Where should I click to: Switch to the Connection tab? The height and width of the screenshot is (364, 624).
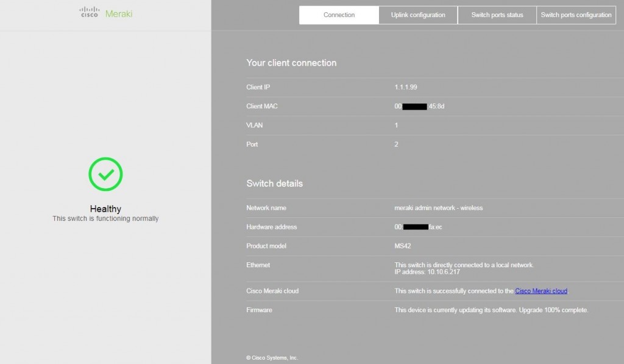(x=339, y=15)
